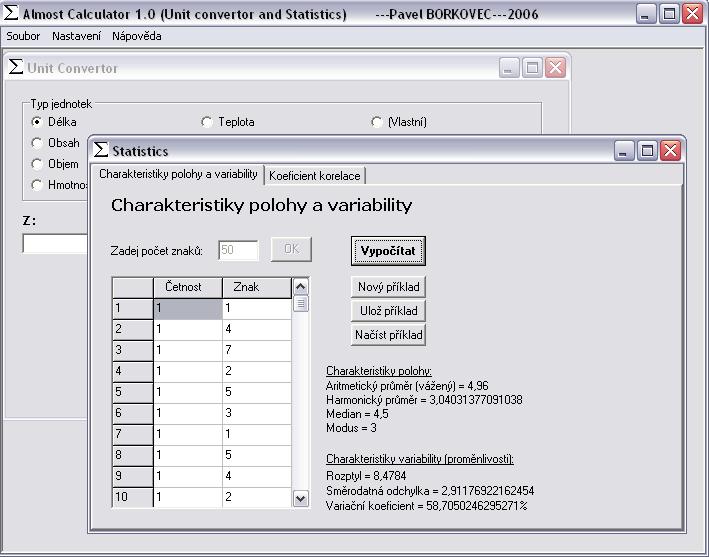Click the počet znaků input field
The image size is (709, 557).
click(238, 250)
